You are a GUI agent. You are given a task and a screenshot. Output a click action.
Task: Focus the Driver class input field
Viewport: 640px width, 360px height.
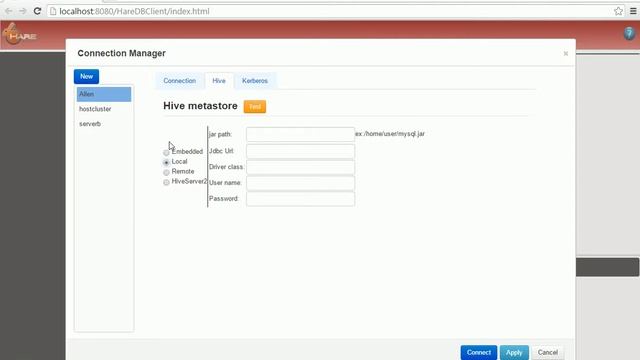pos(300,167)
